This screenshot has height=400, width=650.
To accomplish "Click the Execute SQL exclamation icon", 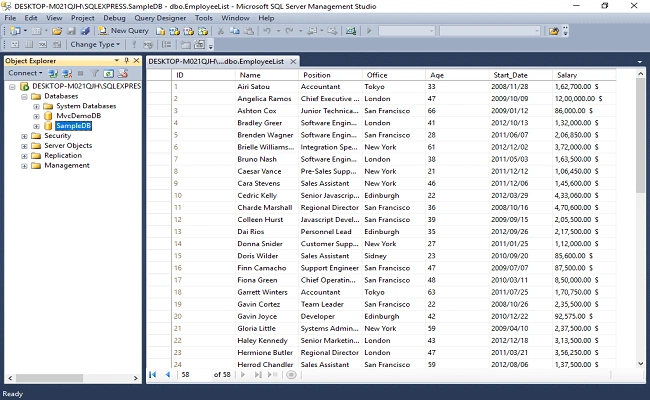I will point(133,44).
